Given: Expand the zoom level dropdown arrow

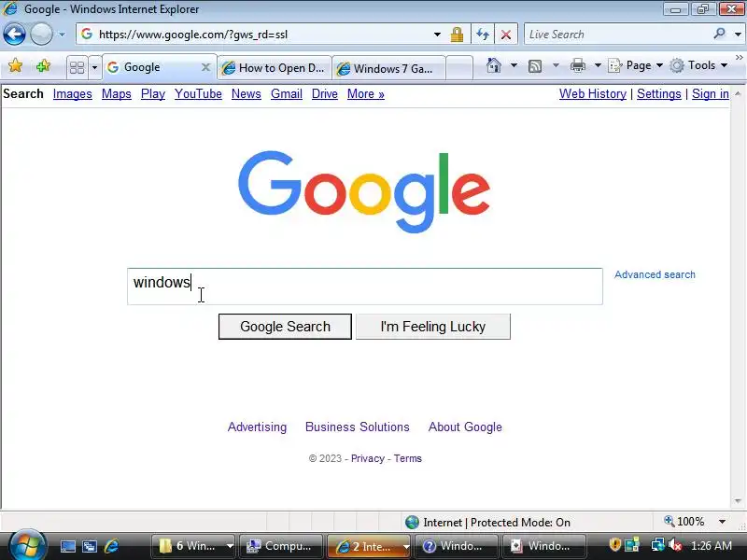Looking at the screenshot, I should tap(722, 522).
